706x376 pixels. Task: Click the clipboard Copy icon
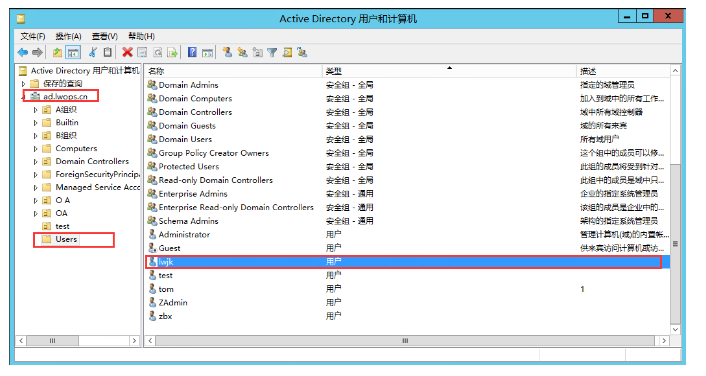[x=108, y=53]
